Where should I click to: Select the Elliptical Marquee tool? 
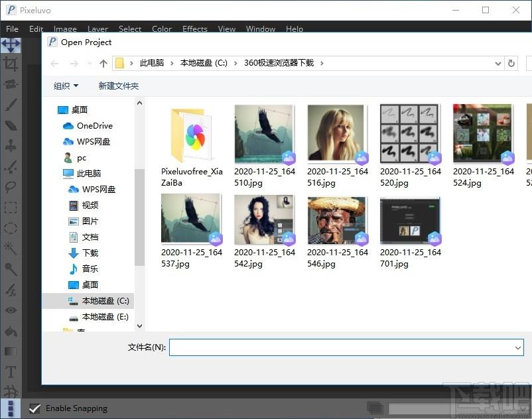(11, 228)
